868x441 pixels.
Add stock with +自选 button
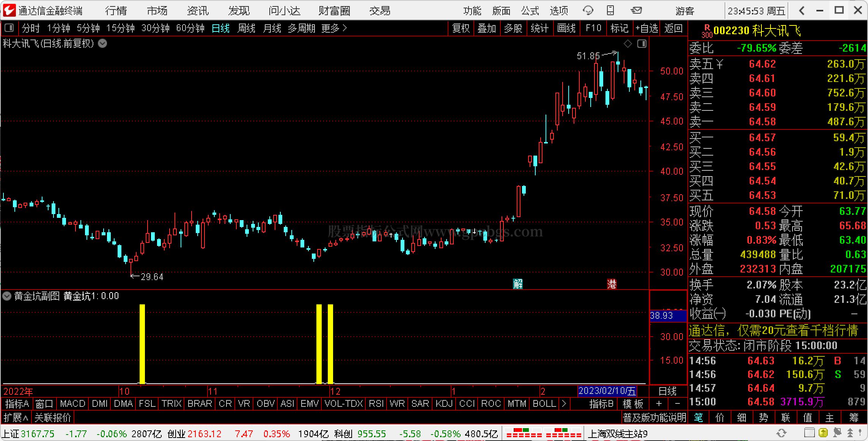[647, 28]
